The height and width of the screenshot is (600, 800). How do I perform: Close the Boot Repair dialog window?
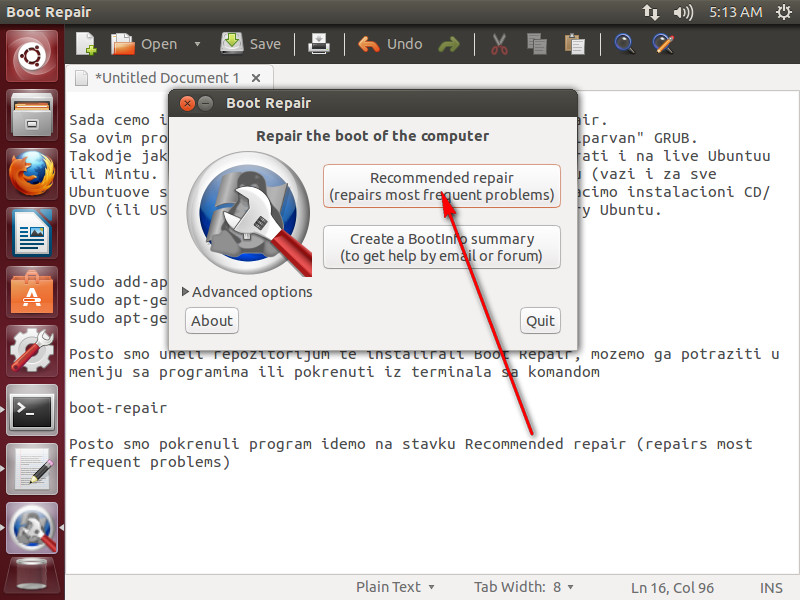pos(187,104)
